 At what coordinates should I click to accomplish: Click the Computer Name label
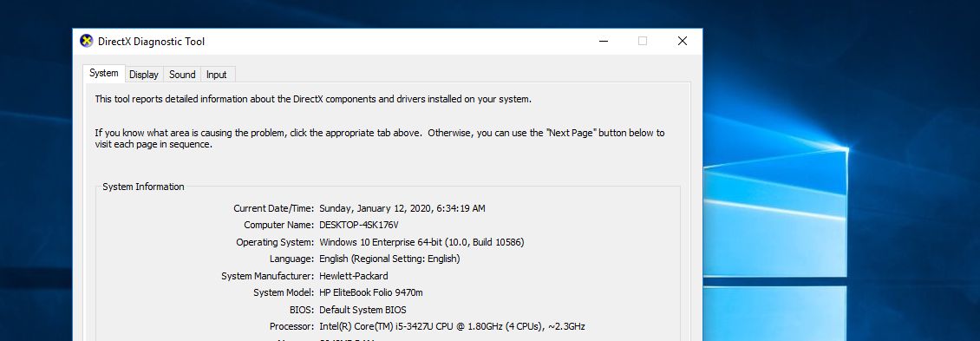tap(278, 226)
